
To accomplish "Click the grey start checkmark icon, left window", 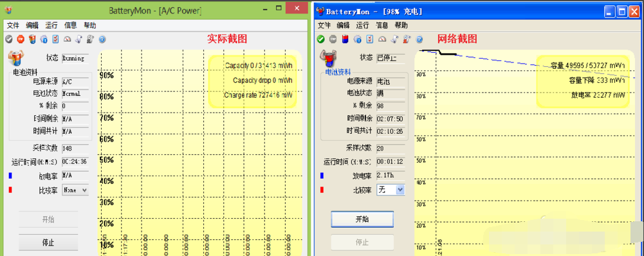I will pos(9,39).
